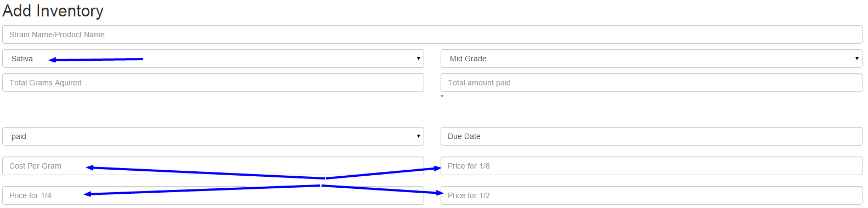
Task: Click the blue arrowhead touching Price for 1/8
Action: click(x=437, y=168)
